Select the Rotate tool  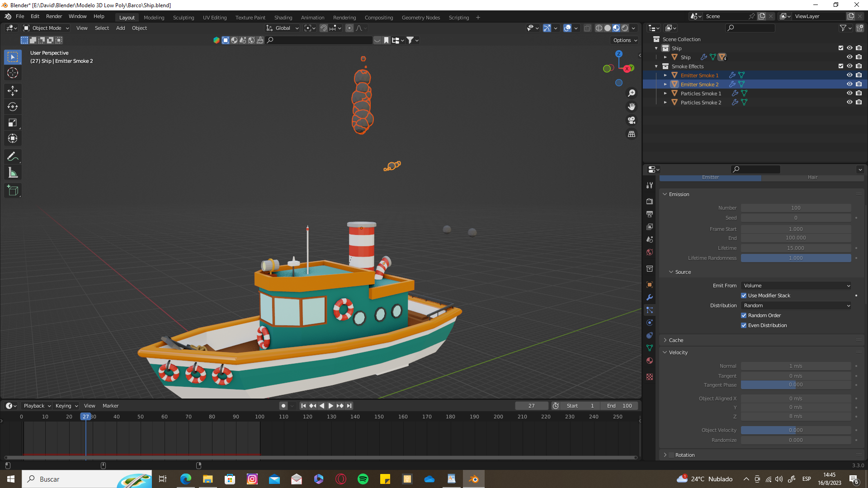pyautogui.click(x=13, y=107)
